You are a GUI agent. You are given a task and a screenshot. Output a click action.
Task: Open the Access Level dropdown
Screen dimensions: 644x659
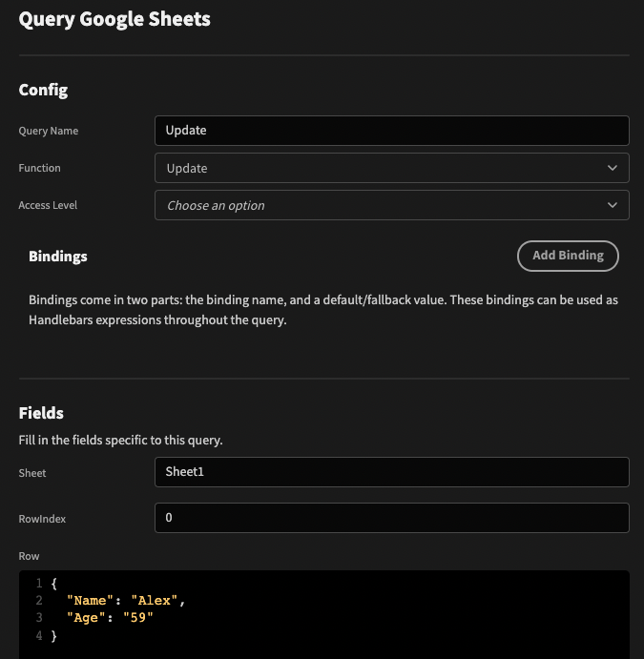pos(392,205)
